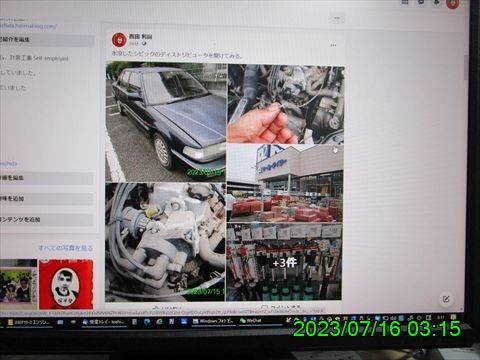Open the Edge browser taskbar icon

[x=147, y=322]
